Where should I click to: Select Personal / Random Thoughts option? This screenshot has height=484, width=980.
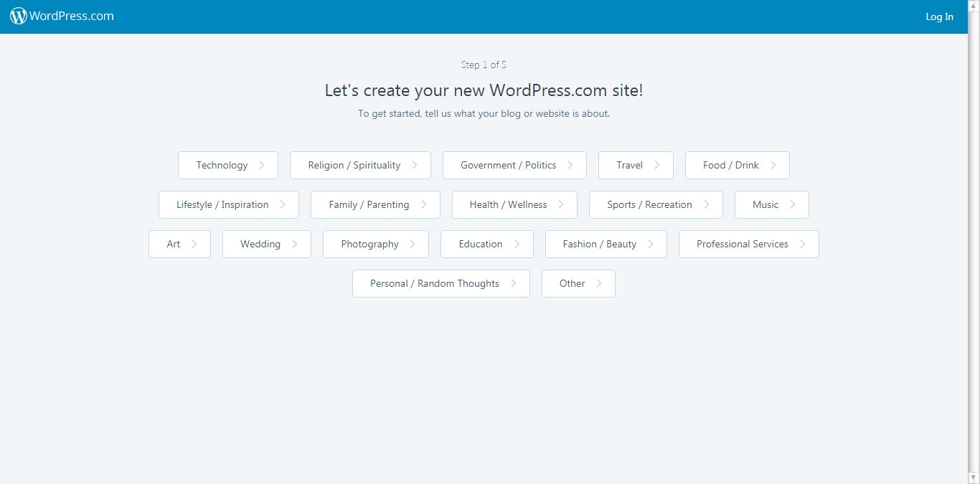441,283
